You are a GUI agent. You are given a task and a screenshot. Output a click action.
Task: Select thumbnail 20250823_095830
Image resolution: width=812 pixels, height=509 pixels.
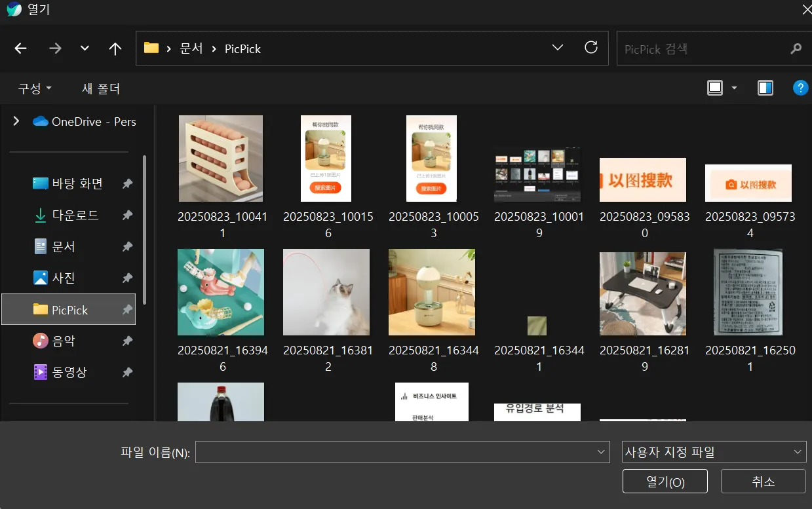point(643,179)
